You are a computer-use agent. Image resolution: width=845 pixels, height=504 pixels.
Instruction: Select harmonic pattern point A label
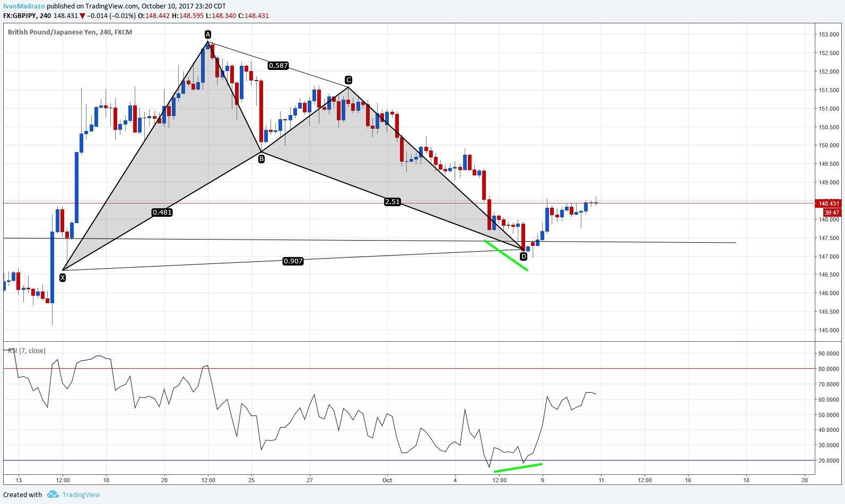[208, 34]
